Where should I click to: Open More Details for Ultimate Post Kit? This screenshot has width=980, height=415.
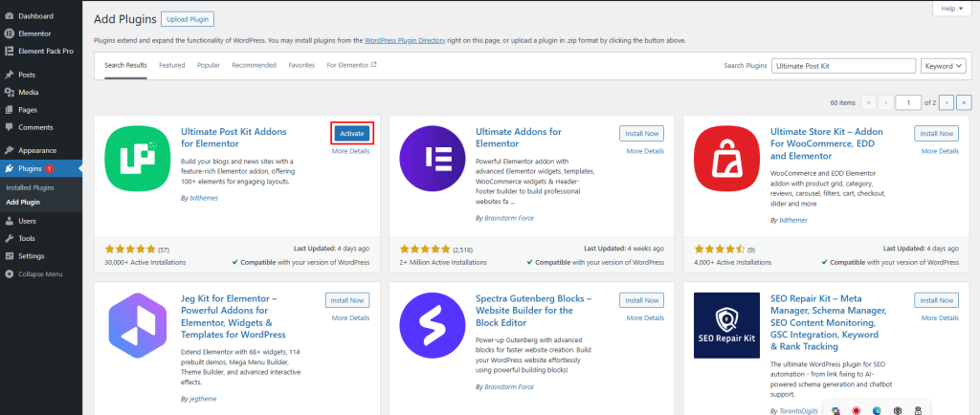pos(350,151)
